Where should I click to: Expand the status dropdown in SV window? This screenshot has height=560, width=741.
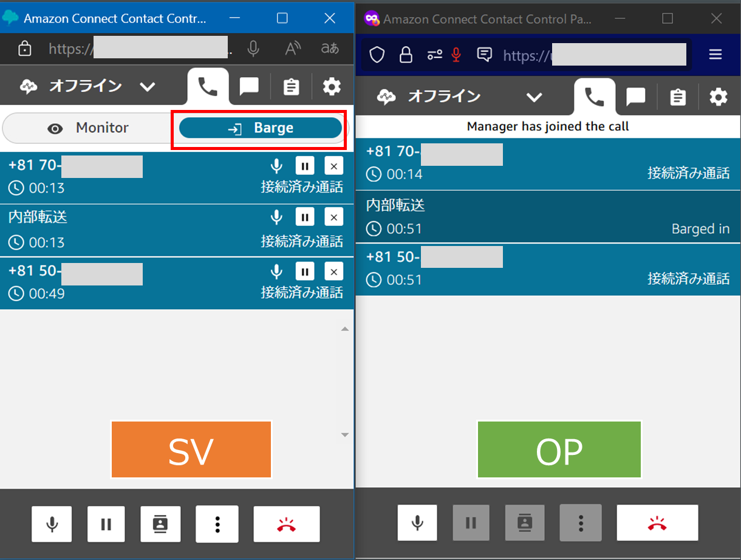148,86
